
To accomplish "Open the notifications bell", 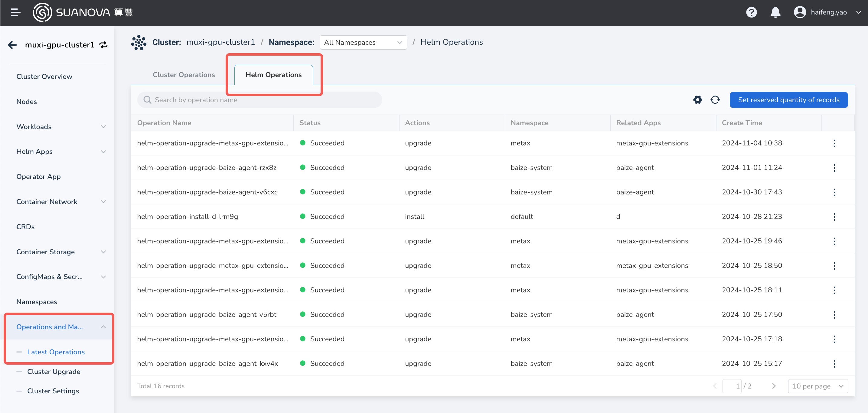I will pyautogui.click(x=775, y=12).
